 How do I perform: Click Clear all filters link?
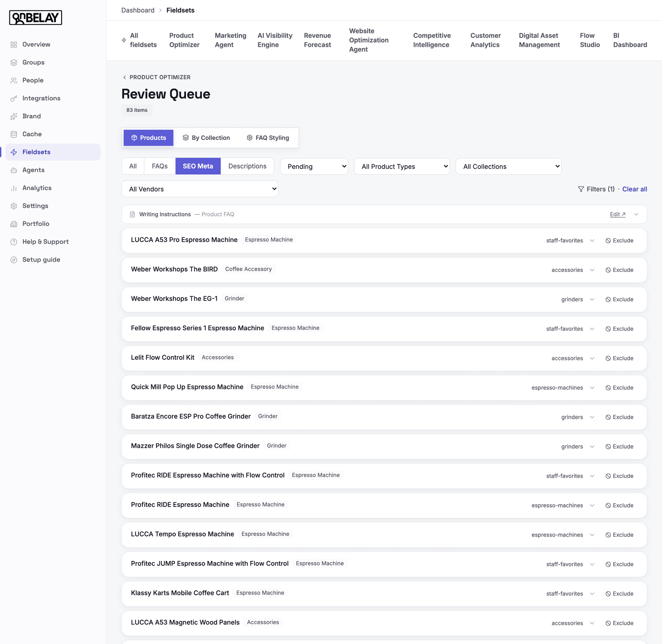(x=635, y=189)
